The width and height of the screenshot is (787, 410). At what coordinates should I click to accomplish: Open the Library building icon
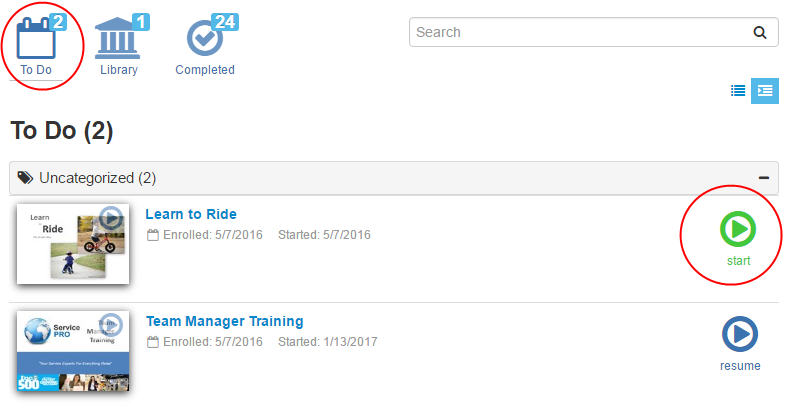coord(118,38)
